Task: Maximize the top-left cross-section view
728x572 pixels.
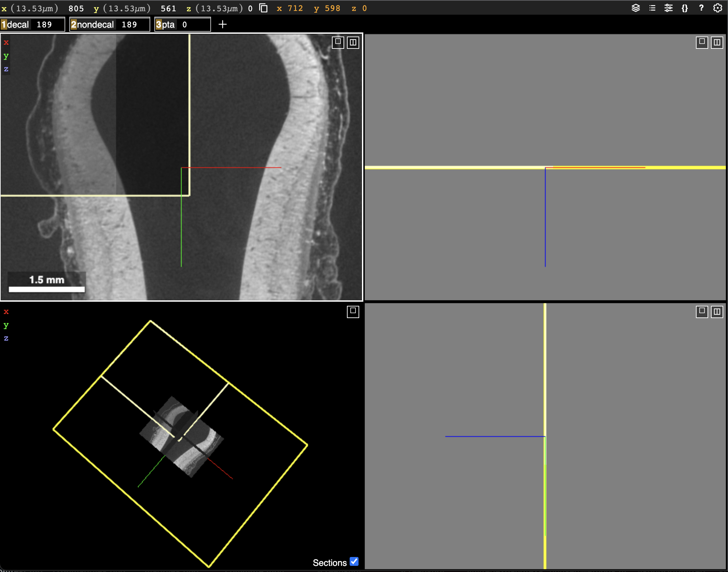Action: [x=337, y=42]
